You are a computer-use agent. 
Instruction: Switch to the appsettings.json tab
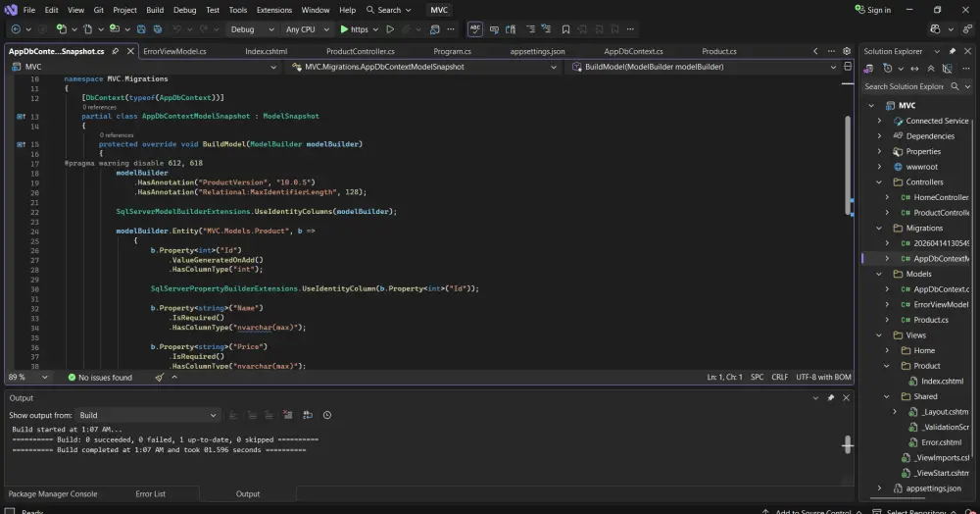point(537,51)
